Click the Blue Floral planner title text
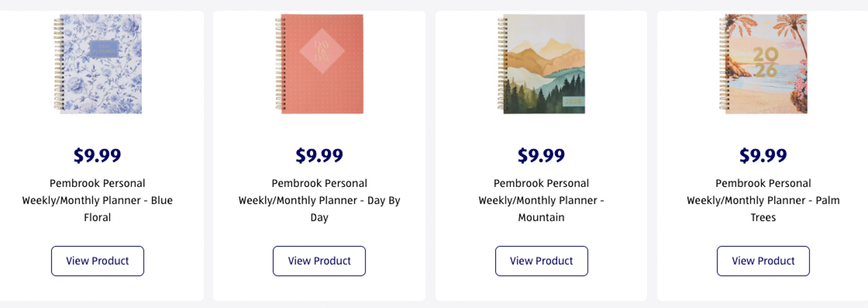868x308 pixels. (x=97, y=200)
